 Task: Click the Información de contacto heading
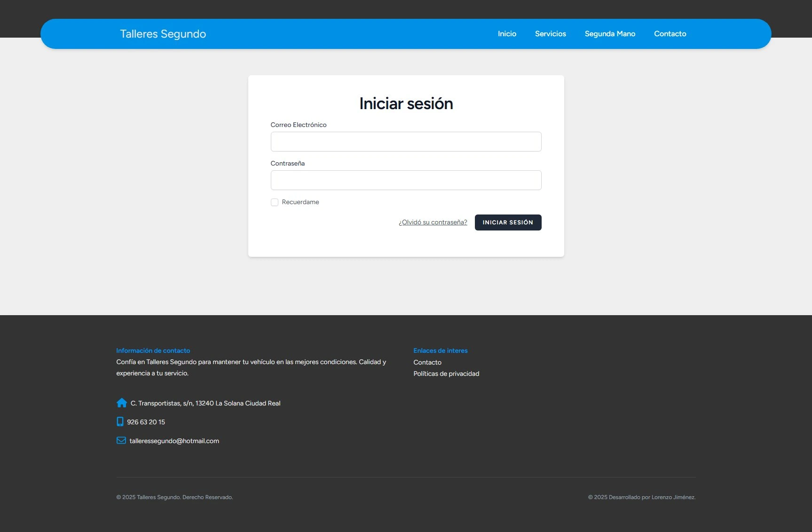coord(153,350)
